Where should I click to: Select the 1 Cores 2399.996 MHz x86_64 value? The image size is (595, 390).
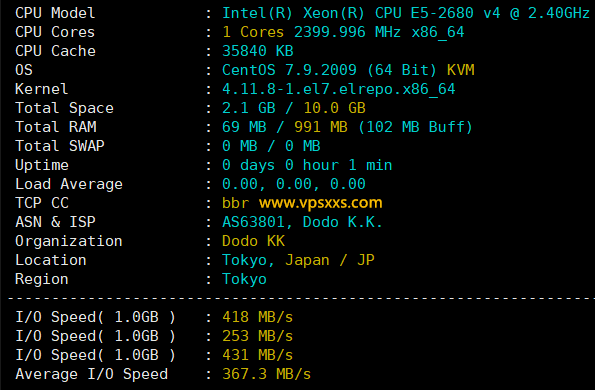coord(343,32)
